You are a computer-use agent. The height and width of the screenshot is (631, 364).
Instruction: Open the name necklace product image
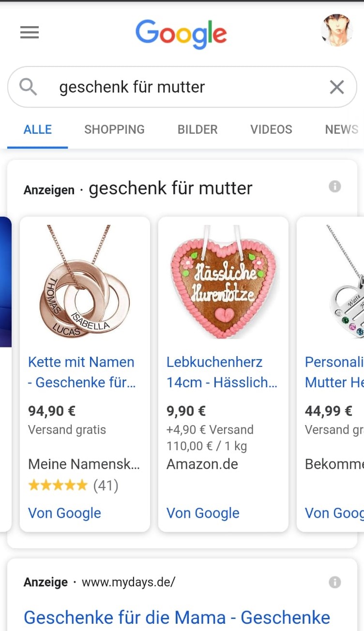point(85,282)
